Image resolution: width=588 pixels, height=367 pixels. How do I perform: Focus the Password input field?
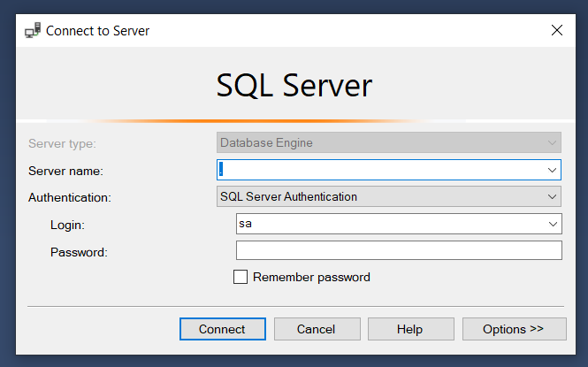click(x=399, y=251)
